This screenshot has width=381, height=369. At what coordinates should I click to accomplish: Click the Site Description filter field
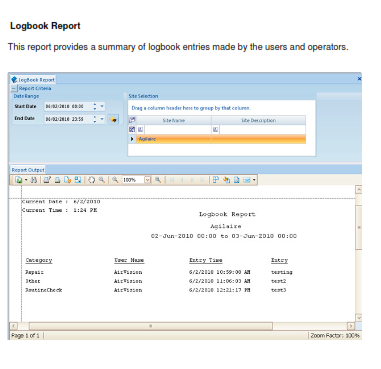(262, 129)
